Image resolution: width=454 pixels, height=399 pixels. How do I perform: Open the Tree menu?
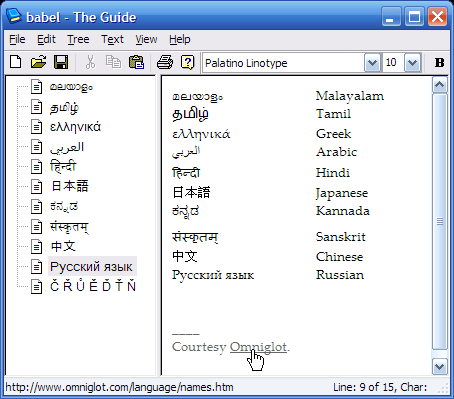pyautogui.click(x=78, y=39)
